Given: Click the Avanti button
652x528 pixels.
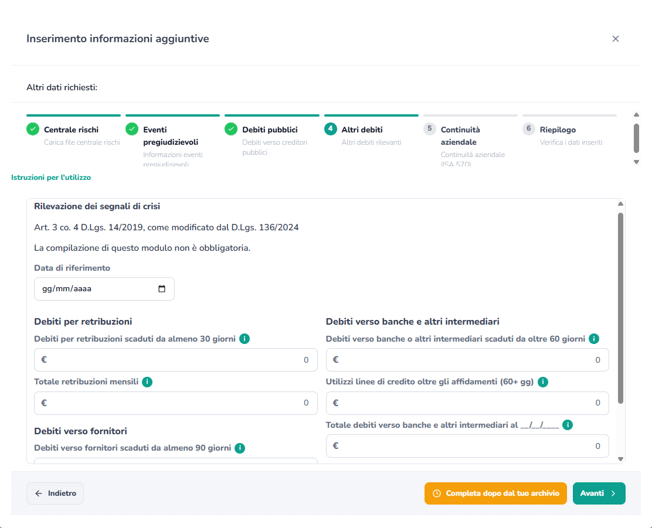Looking at the screenshot, I should [x=599, y=493].
